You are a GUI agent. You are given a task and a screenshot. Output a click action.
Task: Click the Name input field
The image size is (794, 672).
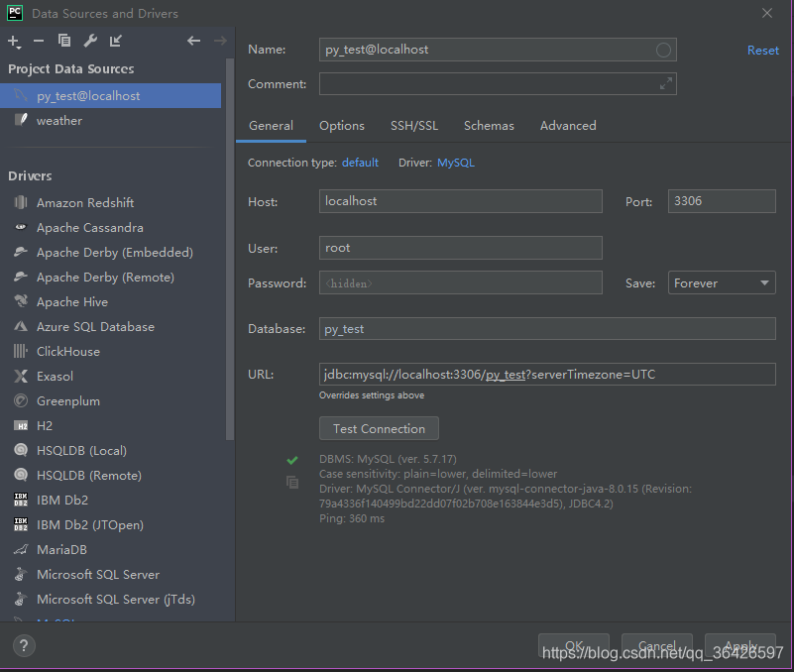coord(498,50)
